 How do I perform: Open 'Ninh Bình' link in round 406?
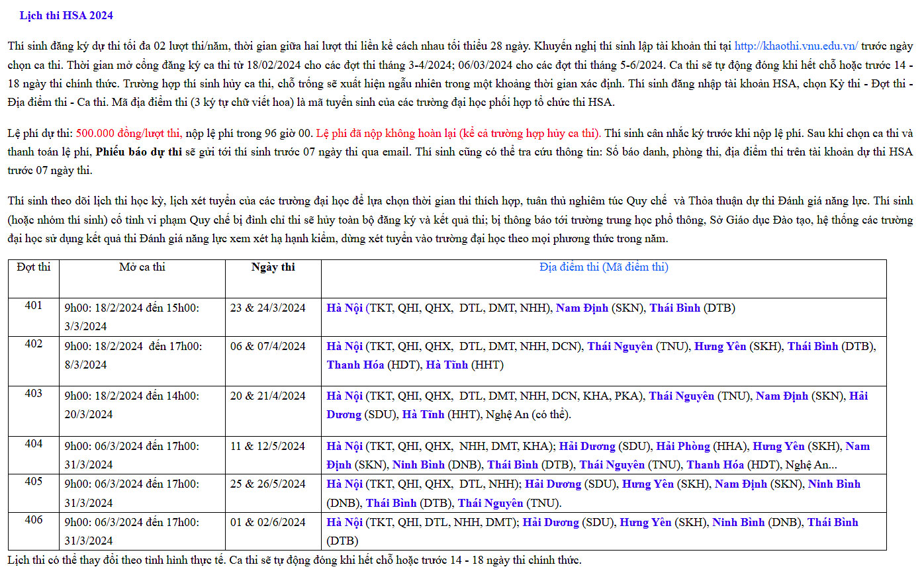tap(739, 523)
